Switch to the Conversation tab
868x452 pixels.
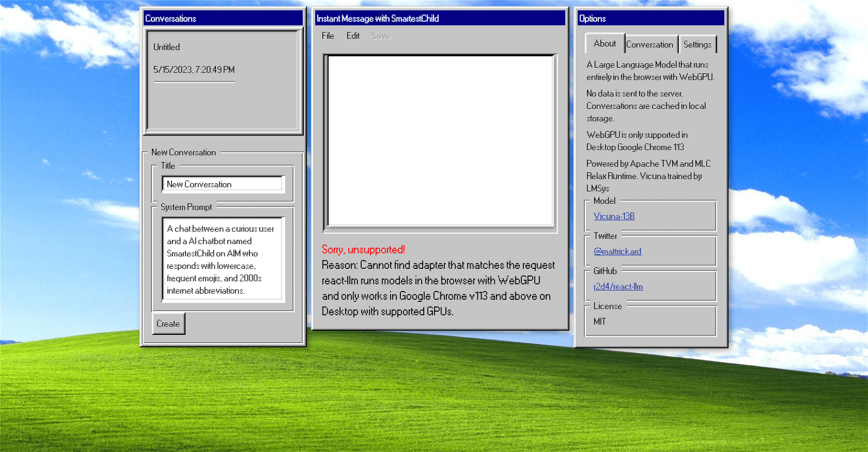[x=649, y=44]
